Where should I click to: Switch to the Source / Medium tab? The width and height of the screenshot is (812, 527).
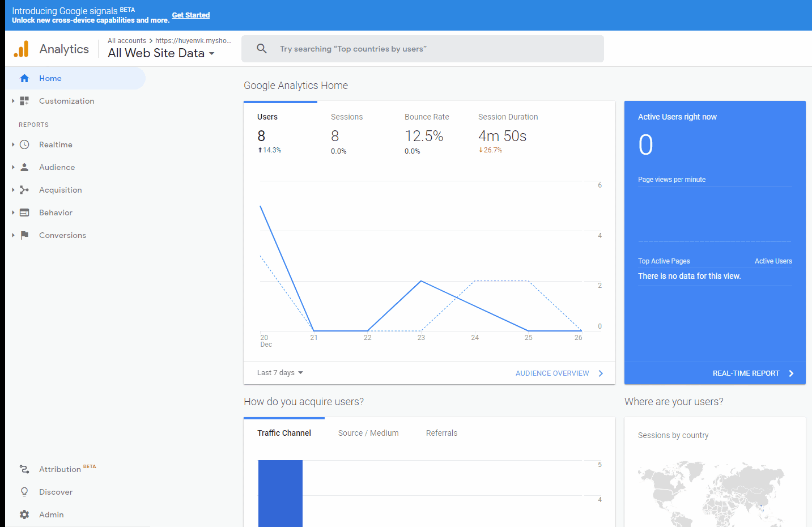click(368, 433)
